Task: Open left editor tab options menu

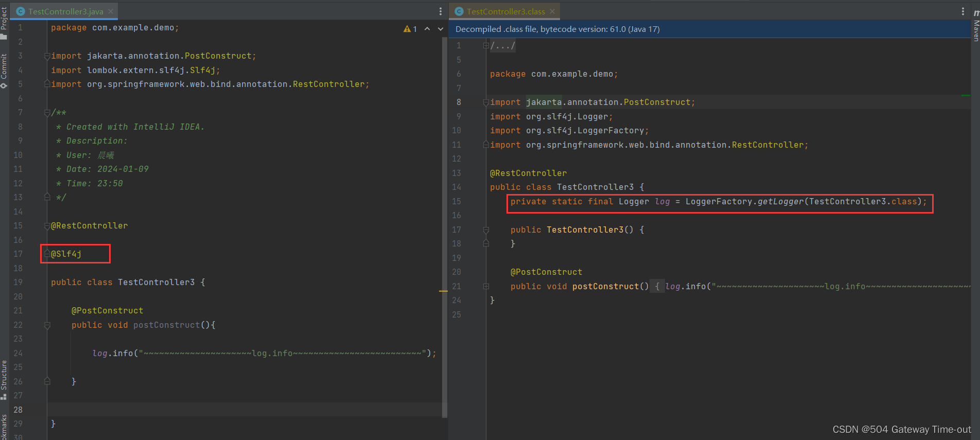Action: (x=441, y=11)
